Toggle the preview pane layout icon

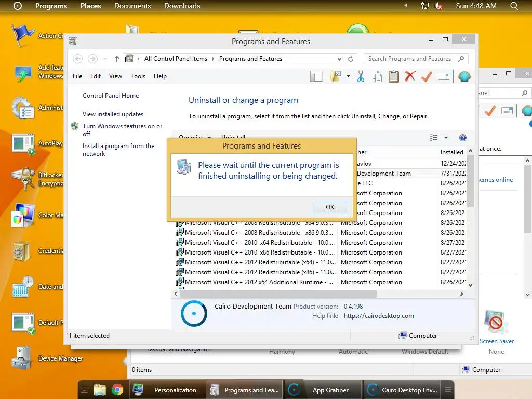pos(316,76)
